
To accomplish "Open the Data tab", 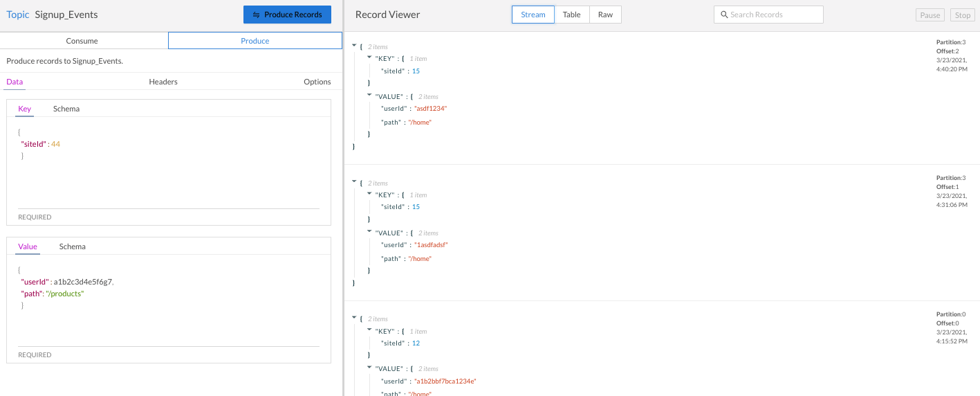I will [x=15, y=82].
